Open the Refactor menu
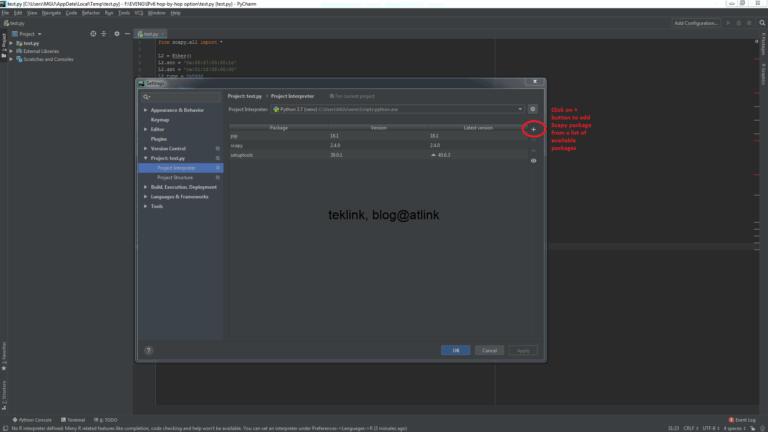Viewport: 768px width, 432px height. [x=90, y=13]
